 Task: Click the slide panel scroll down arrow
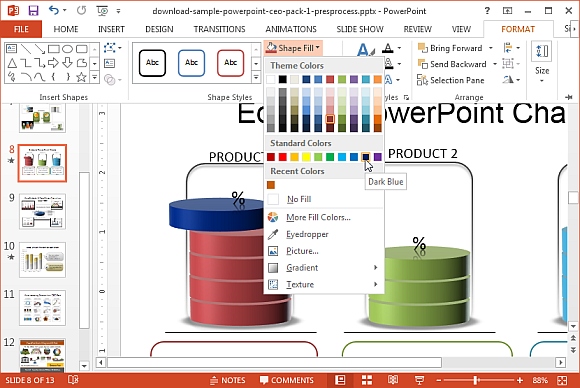84,366
